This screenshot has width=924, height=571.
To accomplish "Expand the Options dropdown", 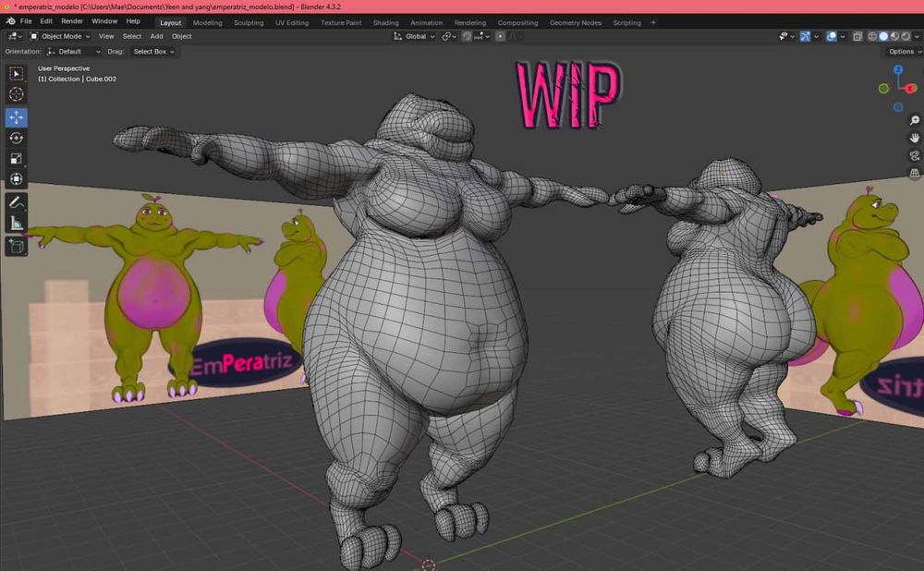I will coord(905,52).
